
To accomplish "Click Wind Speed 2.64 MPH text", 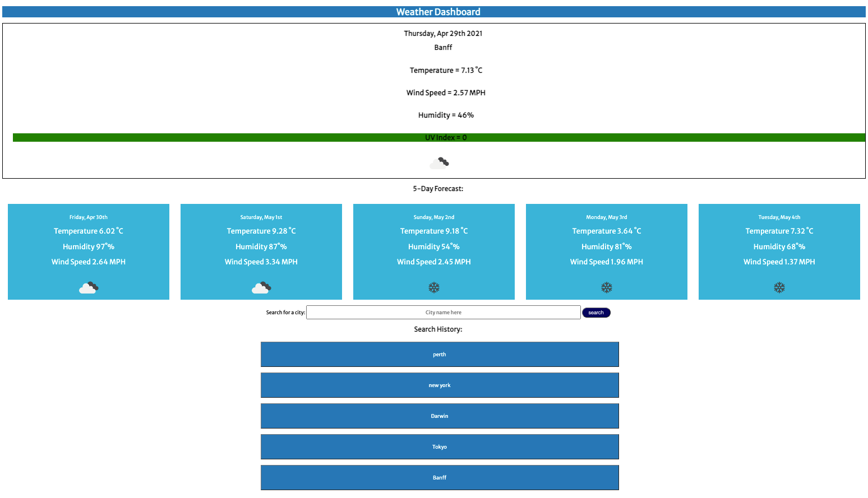I will tap(89, 262).
